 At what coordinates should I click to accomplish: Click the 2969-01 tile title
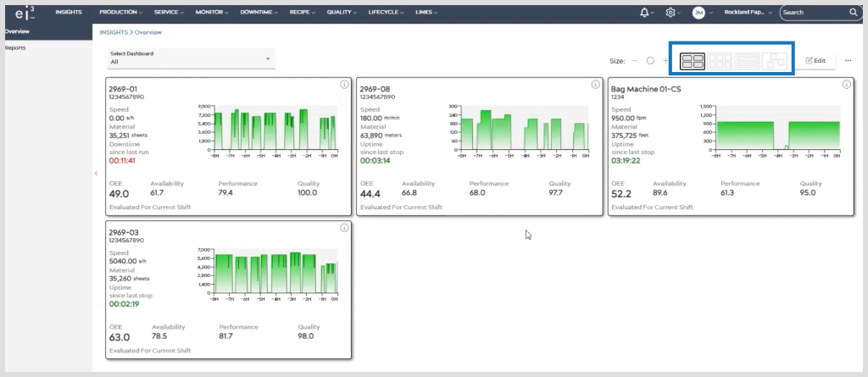[x=123, y=89]
